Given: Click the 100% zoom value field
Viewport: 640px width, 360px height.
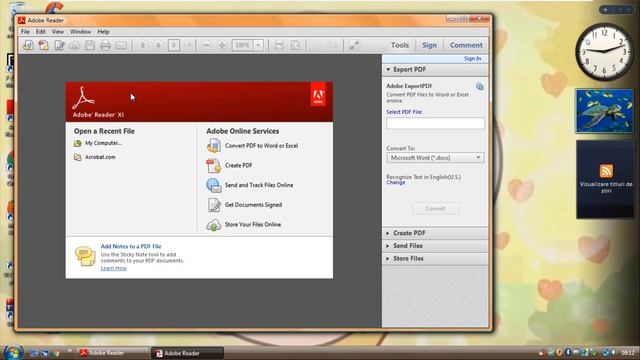Looking at the screenshot, I should [242, 45].
